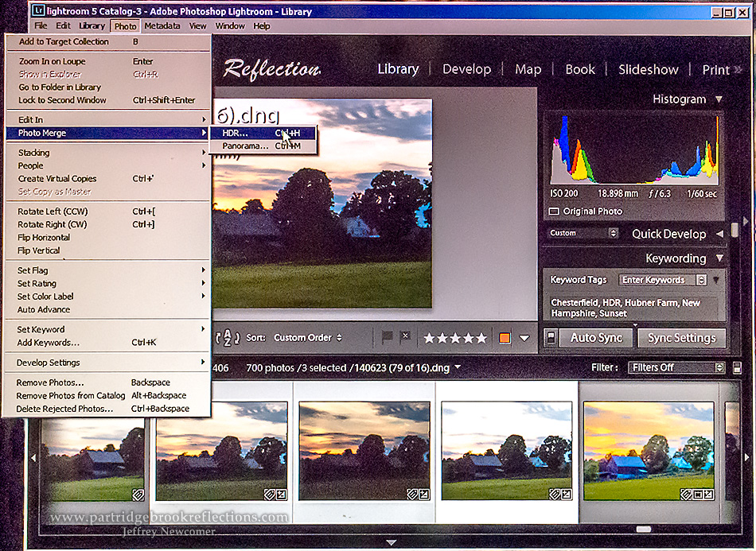Open toolbar options triangle next to color label

[524, 338]
